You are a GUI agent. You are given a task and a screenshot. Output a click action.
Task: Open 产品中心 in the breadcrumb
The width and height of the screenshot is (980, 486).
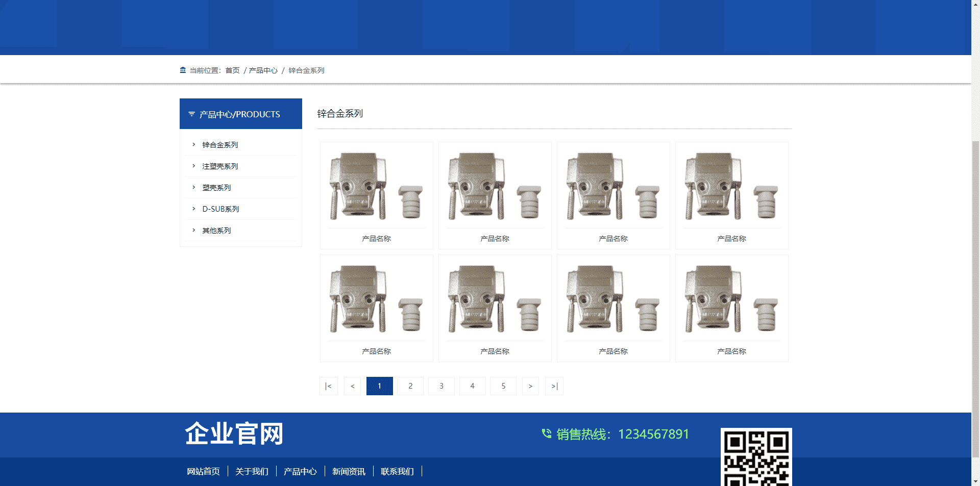(263, 70)
